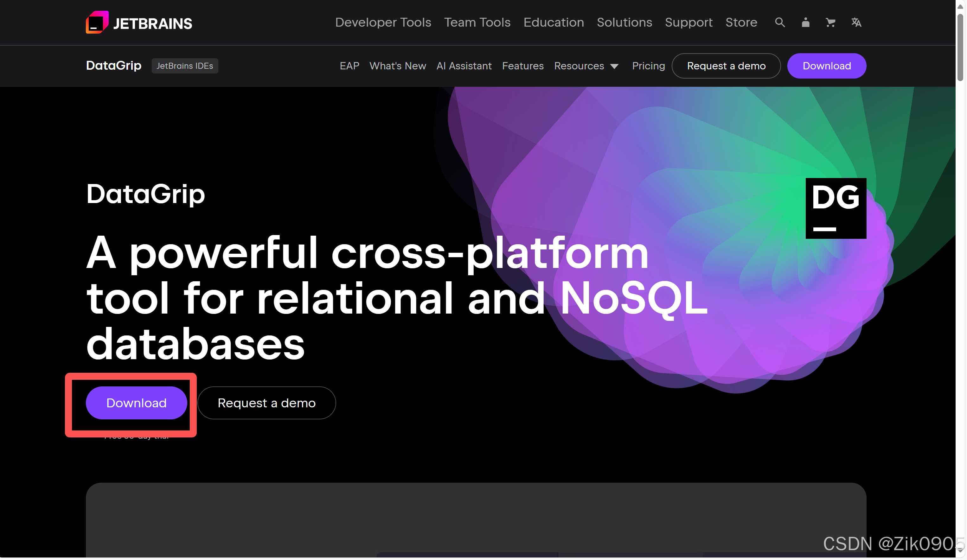Click the hero Request a demo button

(x=266, y=403)
